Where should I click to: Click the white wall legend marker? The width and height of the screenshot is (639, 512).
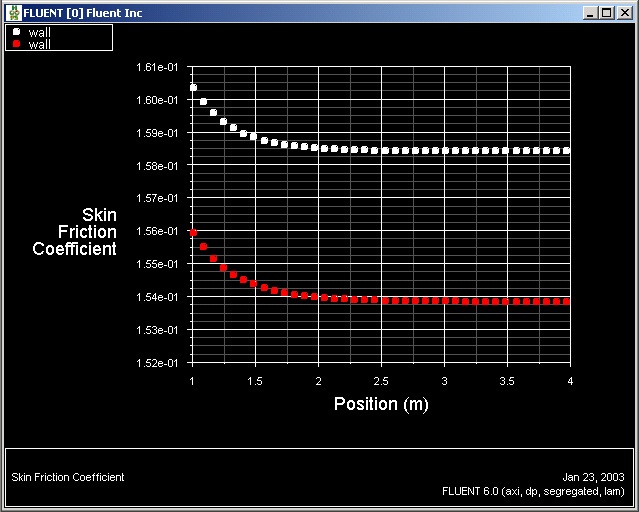point(16,32)
